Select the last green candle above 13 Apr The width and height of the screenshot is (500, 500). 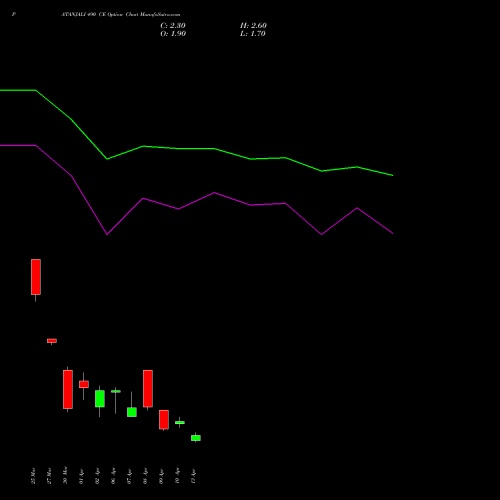point(196,438)
